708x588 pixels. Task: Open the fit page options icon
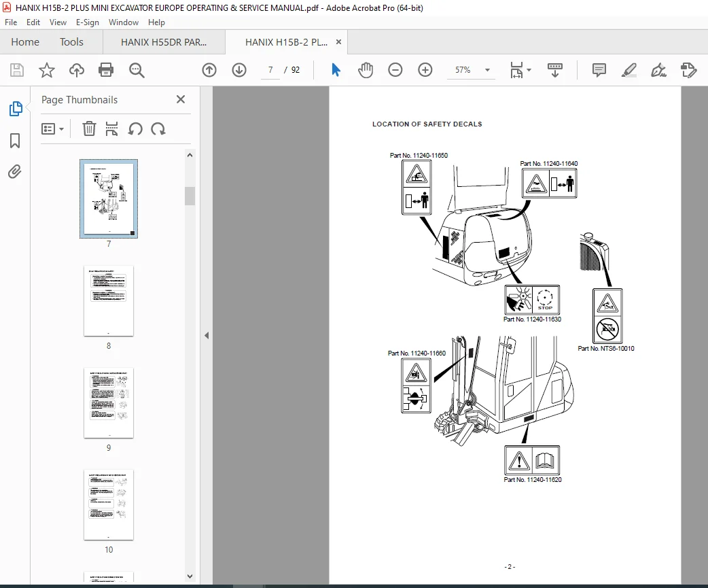[x=516, y=70]
